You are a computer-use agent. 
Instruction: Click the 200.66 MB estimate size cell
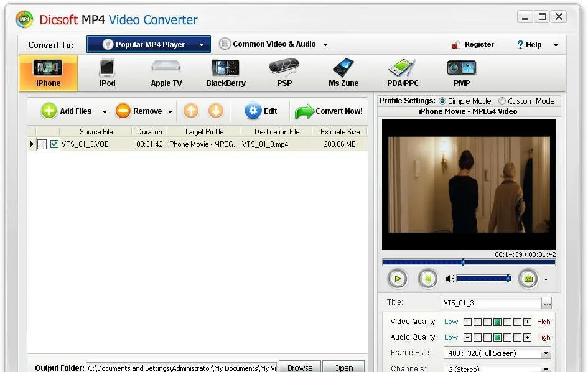click(339, 144)
